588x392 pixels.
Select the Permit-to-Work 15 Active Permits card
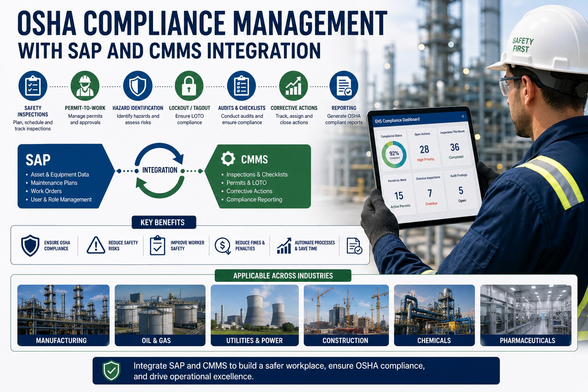(399, 194)
